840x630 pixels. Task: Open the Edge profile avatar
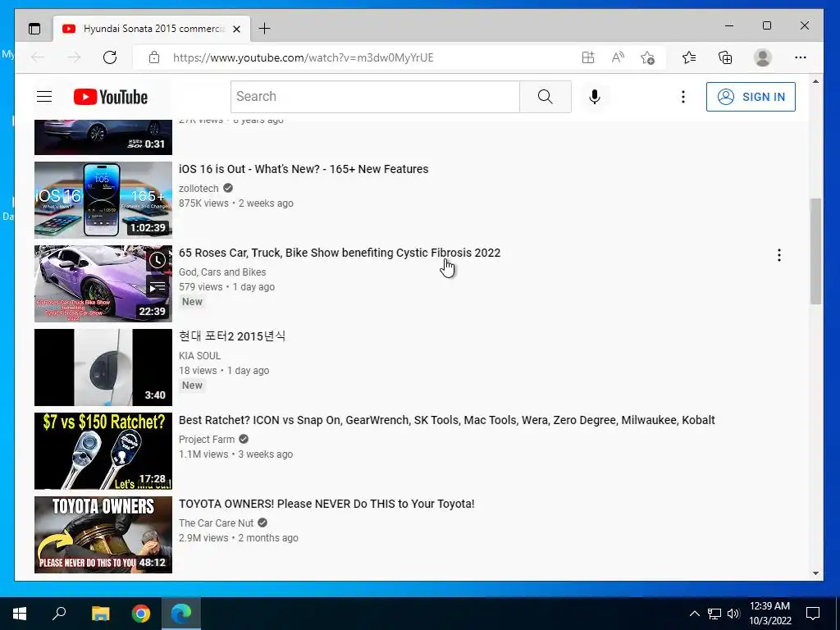tap(762, 57)
